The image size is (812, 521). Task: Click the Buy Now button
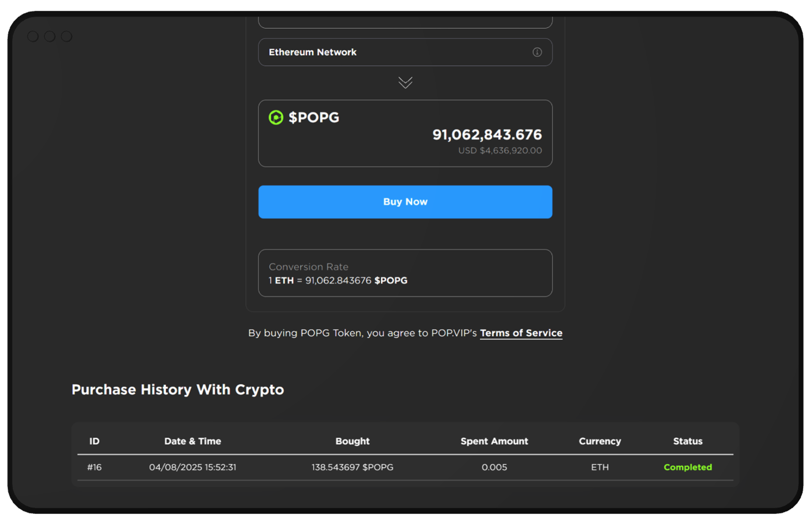tap(405, 202)
